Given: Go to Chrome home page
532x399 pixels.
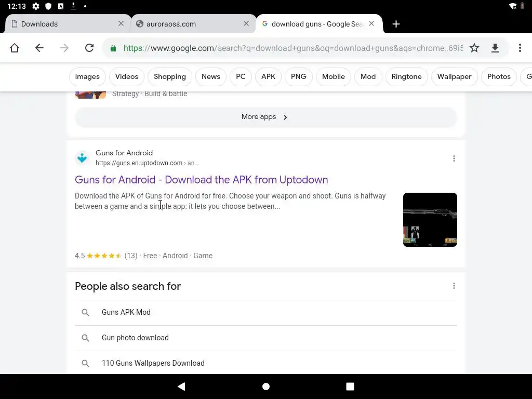Looking at the screenshot, I should [x=15, y=48].
